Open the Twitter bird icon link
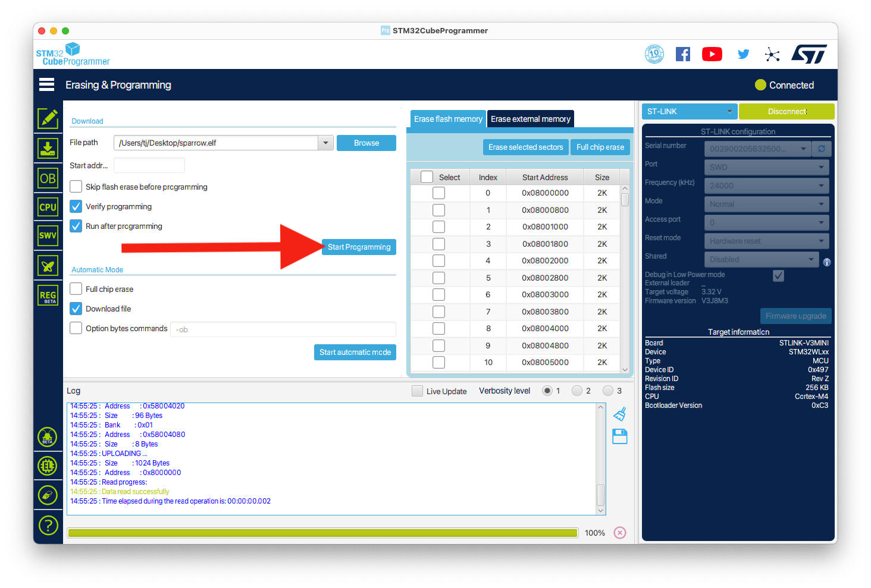This screenshot has height=588, width=871. (743, 54)
